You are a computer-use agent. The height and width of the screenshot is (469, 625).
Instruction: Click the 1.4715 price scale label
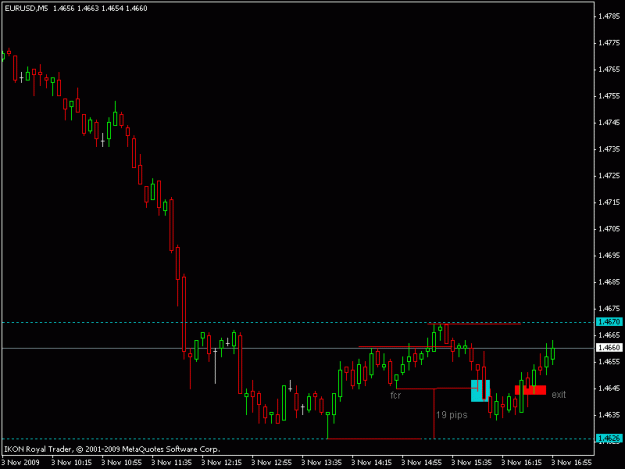click(x=609, y=202)
